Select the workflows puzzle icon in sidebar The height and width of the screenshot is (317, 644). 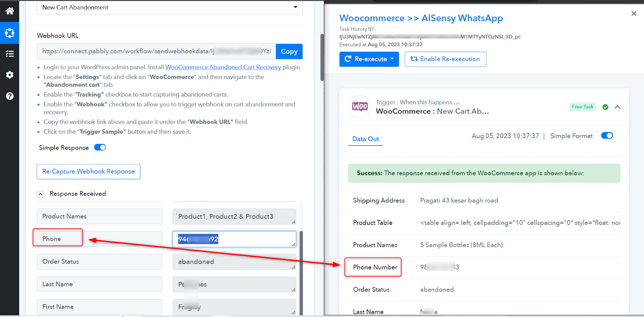(10, 33)
